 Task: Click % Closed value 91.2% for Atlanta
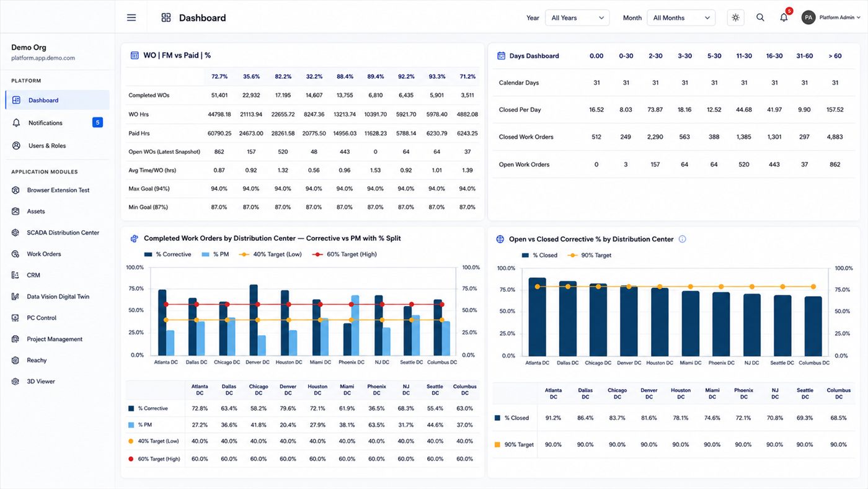[554, 418]
